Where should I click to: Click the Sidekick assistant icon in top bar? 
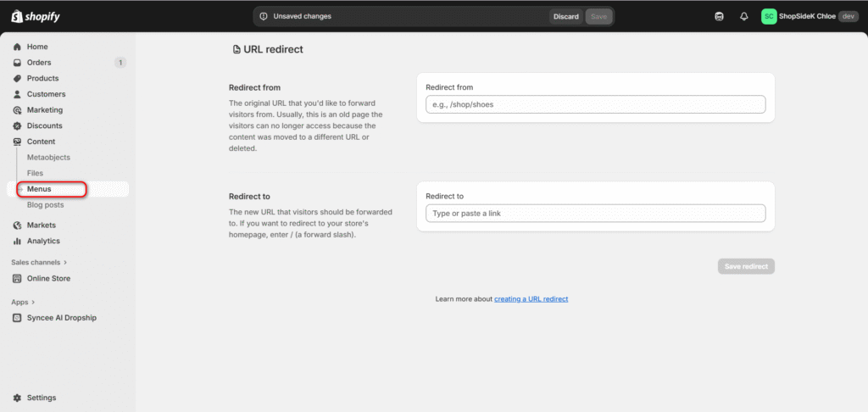[x=719, y=16]
